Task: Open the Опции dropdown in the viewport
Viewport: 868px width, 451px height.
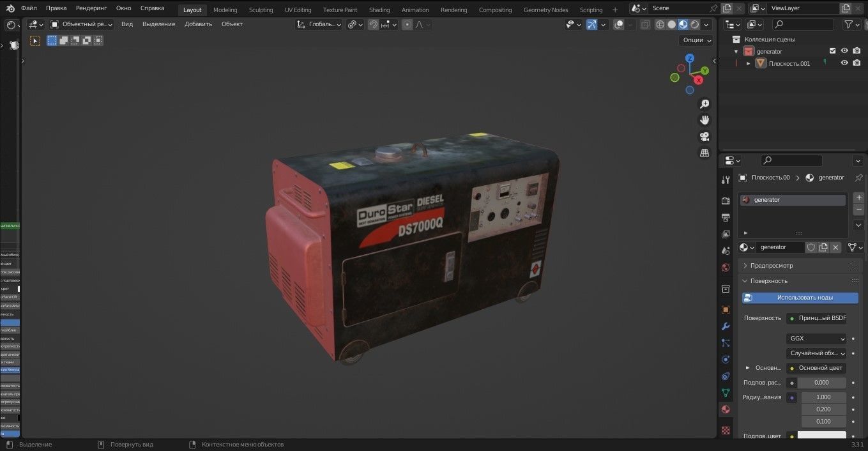Action: (x=697, y=40)
